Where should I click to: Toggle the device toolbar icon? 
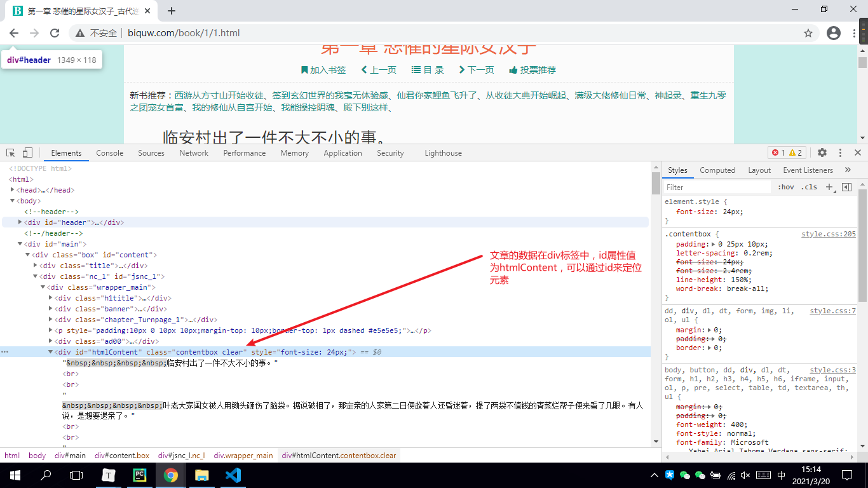27,152
